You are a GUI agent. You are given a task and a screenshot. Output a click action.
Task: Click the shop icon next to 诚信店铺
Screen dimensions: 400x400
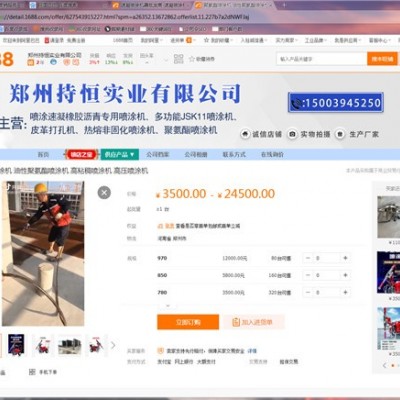coord(245,134)
